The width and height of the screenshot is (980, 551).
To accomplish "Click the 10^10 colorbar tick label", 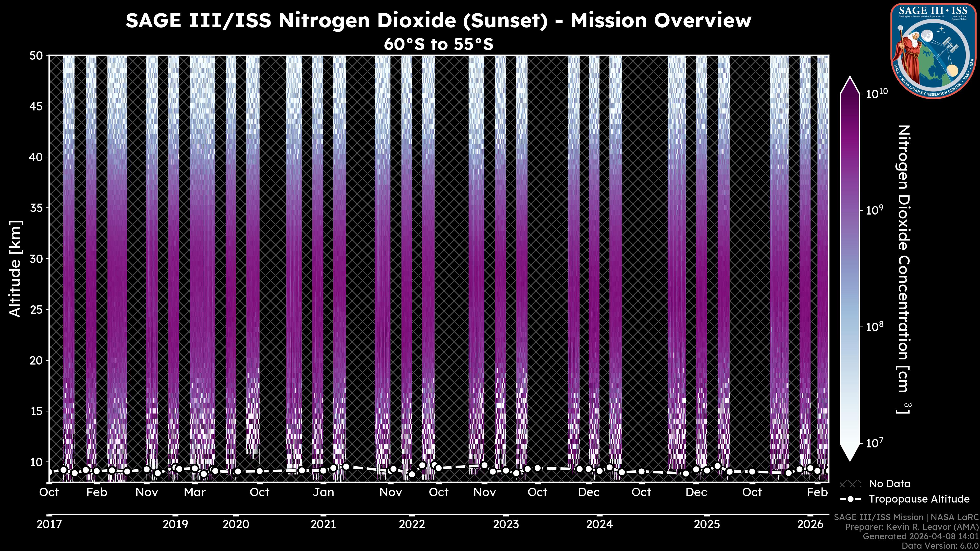I will 877,94.
